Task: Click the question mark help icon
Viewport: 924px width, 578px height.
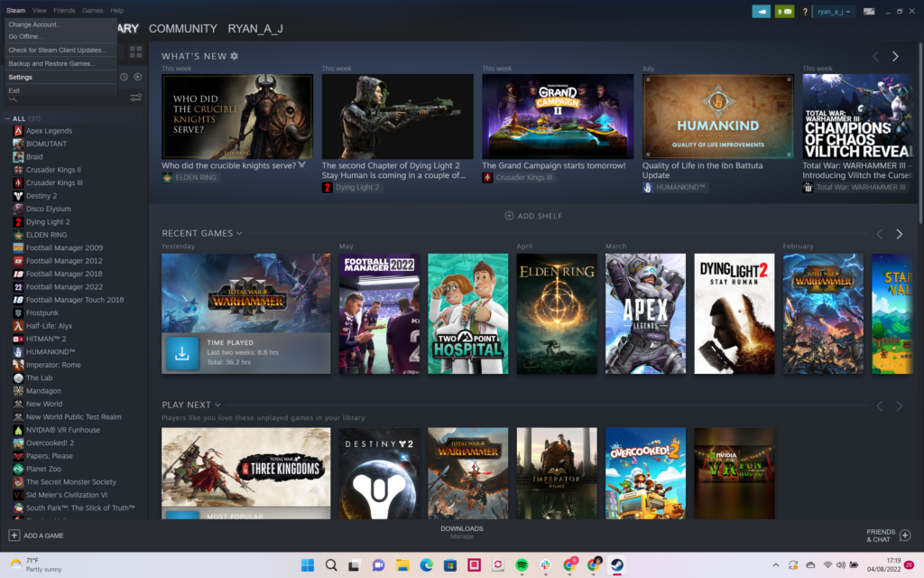Action: [x=804, y=11]
